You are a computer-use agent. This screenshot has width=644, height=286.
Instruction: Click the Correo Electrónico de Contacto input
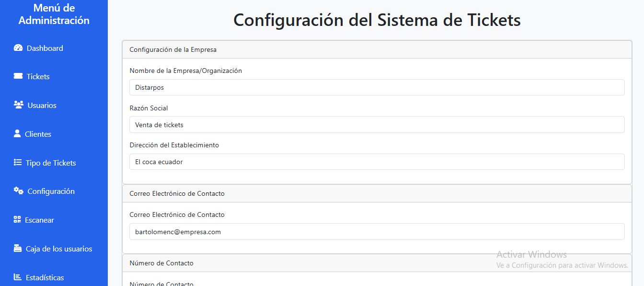[377, 232]
